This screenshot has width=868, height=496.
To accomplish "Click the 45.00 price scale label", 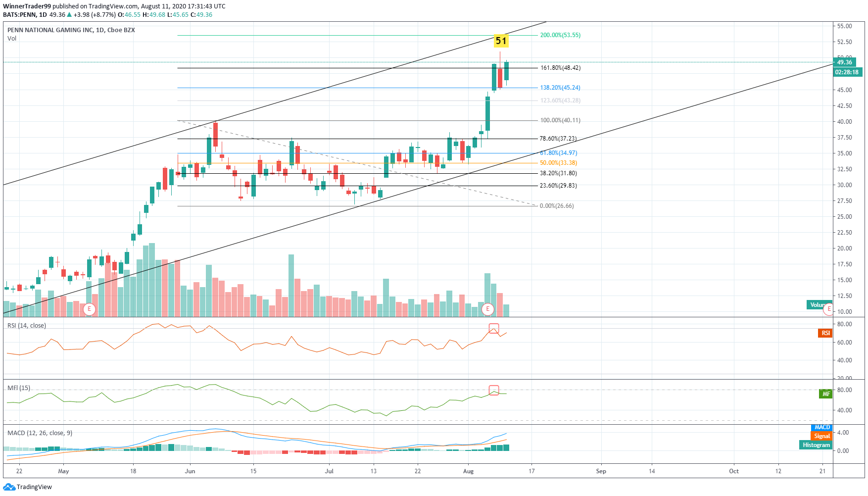I will (845, 90).
